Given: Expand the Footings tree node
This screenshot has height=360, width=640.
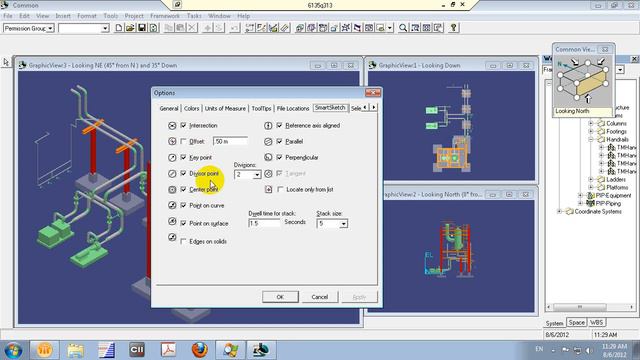Looking at the screenshot, I should pos(591,131).
